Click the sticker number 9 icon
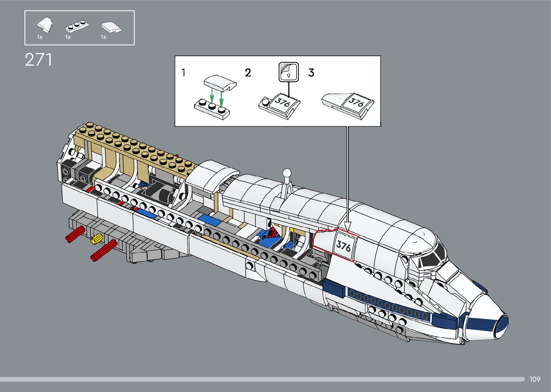 point(288,72)
